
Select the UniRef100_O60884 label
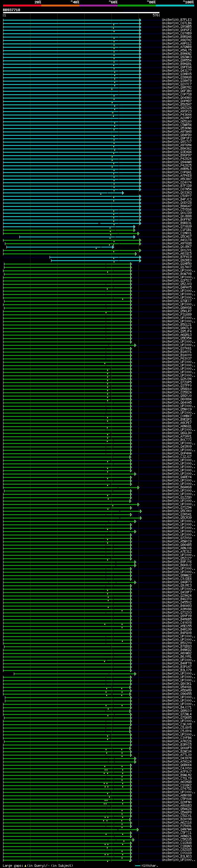[177, 399]
